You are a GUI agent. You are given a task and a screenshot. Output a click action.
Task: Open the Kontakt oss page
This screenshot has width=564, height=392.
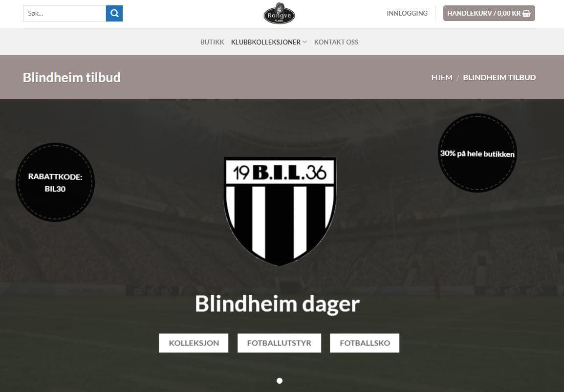336,42
